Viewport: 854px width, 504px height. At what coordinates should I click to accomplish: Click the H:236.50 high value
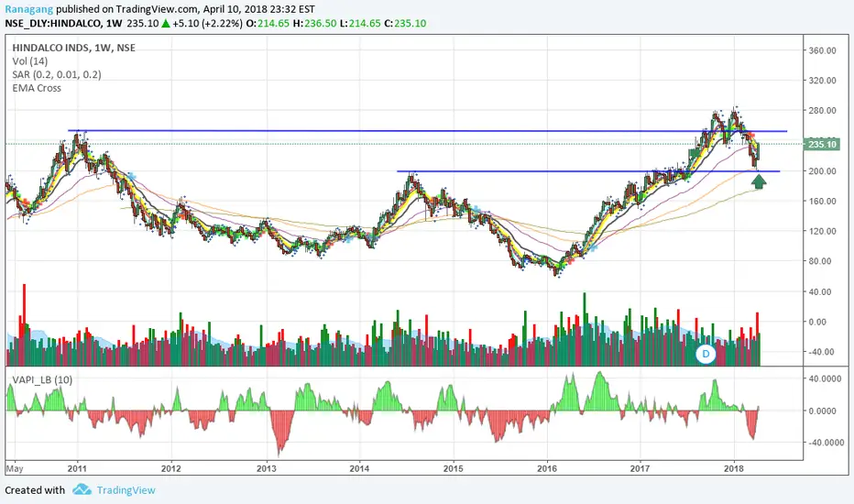[315, 24]
